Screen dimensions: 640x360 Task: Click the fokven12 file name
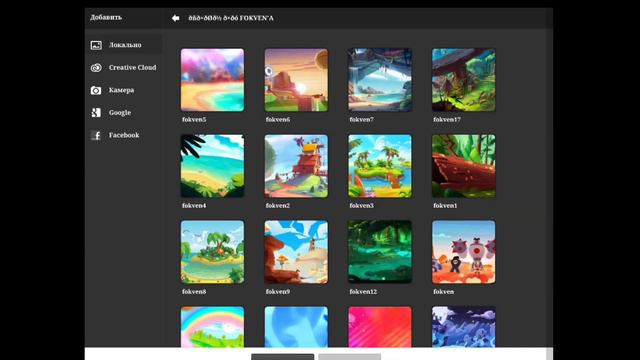click(363, 292)
